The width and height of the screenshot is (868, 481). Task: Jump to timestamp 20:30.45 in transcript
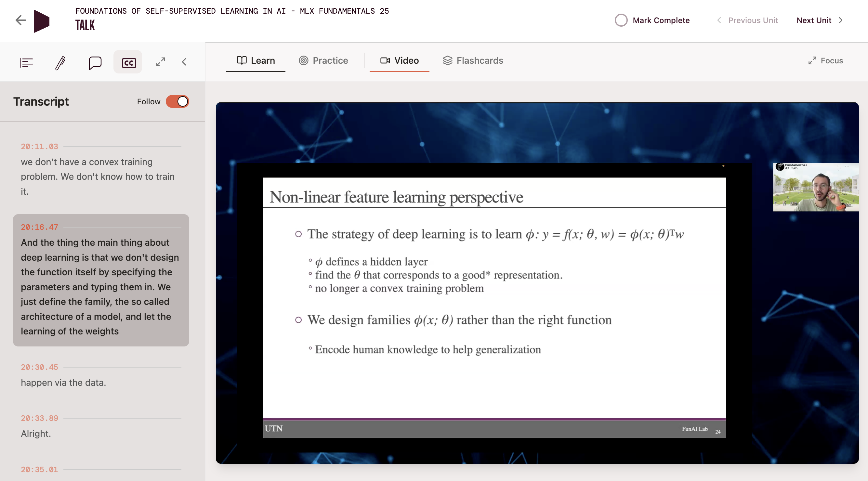(x=39, y=367)
